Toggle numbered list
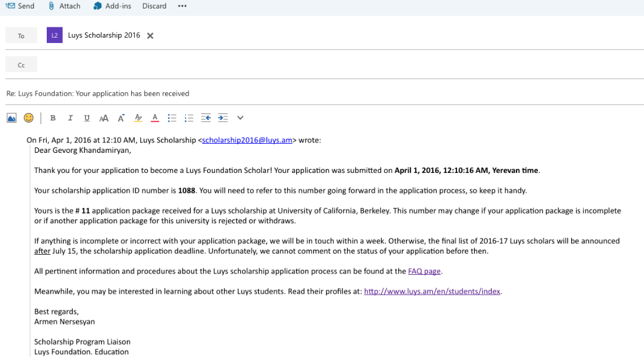Viewport: 644px width, 364px height. click(x=189, y=118)
